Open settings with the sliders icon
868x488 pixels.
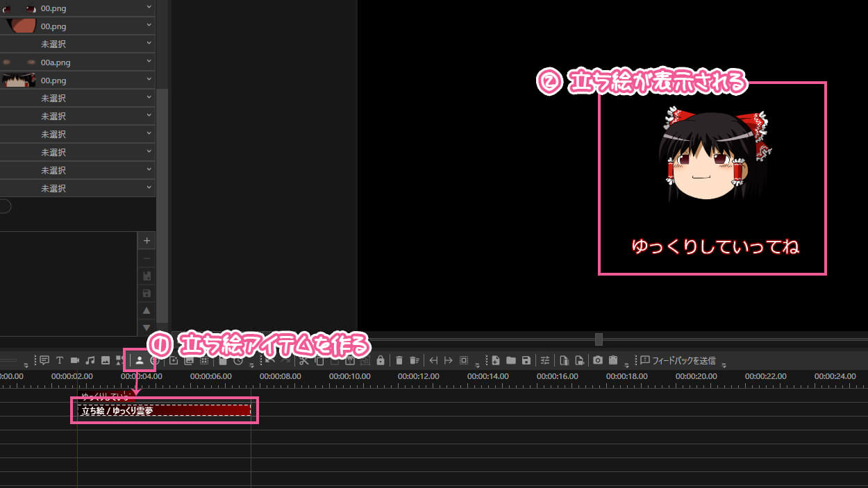545,360
